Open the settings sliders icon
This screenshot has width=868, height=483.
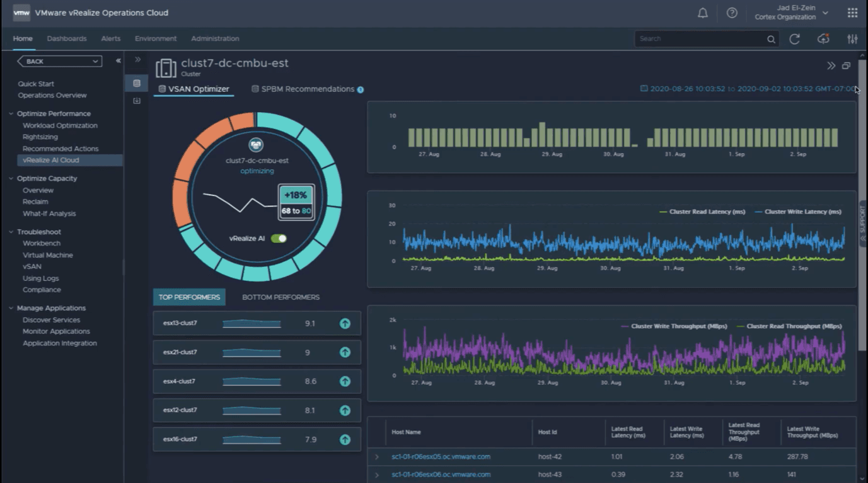[x=852, y=39]
